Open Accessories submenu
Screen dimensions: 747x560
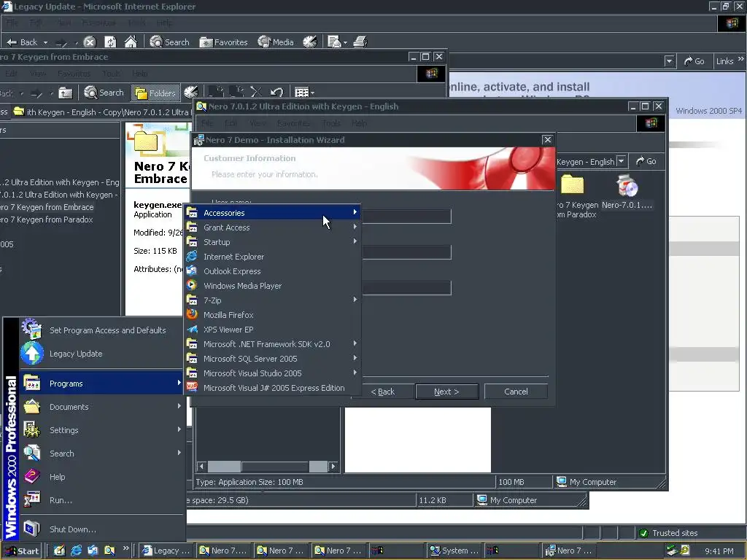[272, 212]
